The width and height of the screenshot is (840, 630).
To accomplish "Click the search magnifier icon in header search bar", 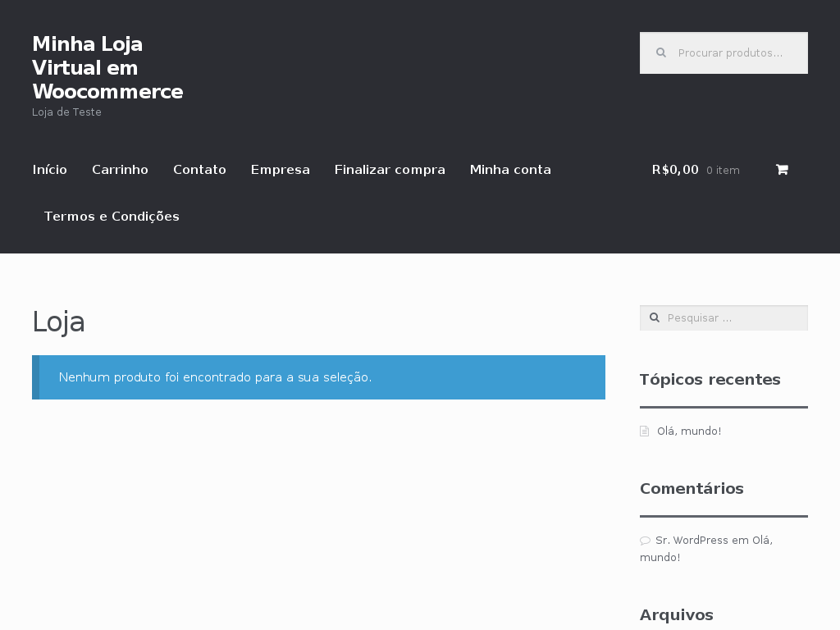I will point(660,52).
